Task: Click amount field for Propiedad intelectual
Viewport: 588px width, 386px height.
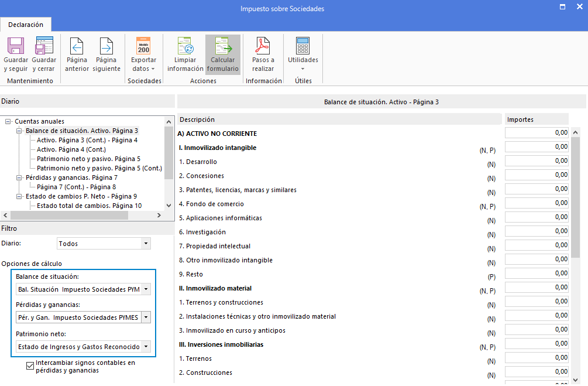Action: [x=537, y=245]
